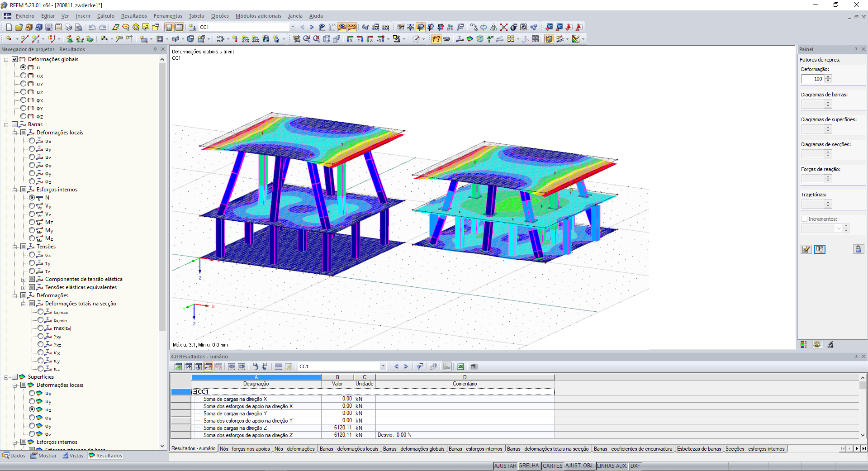Image resolution: width=868 pixels, height=471 pixels.
Task: View in Y direction icon
Action: [x=360, y=39]
